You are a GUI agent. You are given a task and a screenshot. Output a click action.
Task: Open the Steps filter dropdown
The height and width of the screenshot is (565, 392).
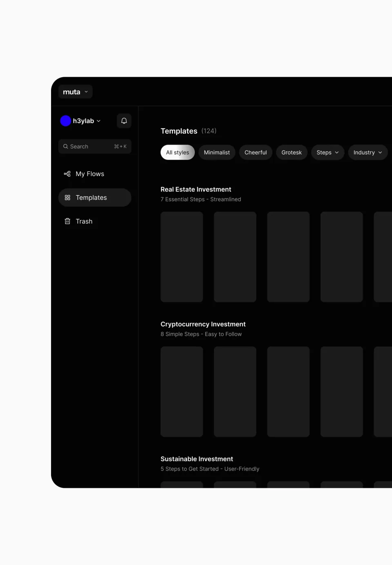point(328,152)
